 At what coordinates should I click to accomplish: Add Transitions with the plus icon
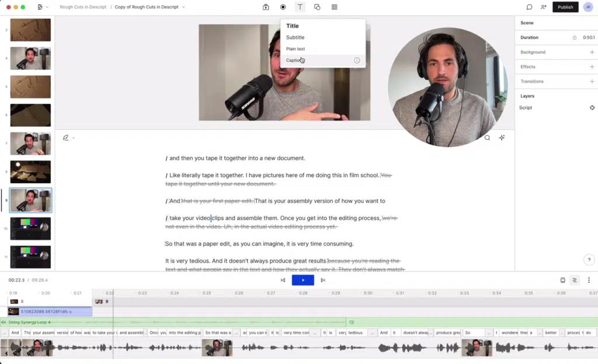pos(592,82)
